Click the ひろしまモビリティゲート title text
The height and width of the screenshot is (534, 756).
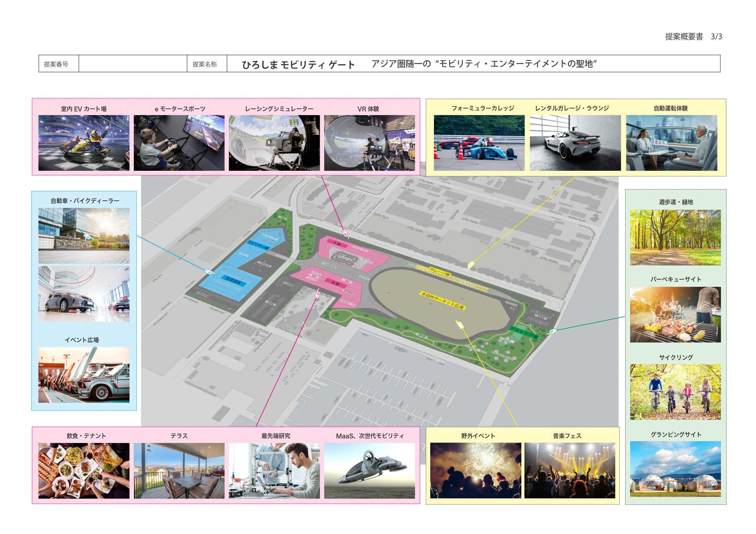point(298,65)
